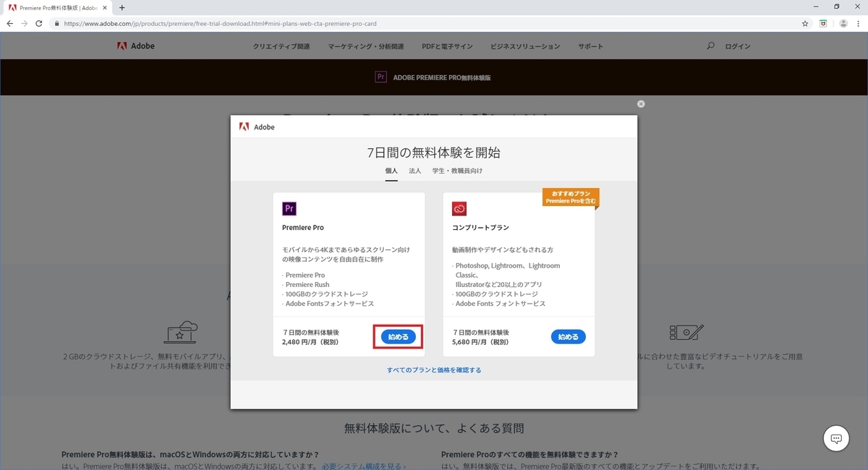The image size is (868, 470).
Task: Click the browser address bar URL
Action: [220, 23]
